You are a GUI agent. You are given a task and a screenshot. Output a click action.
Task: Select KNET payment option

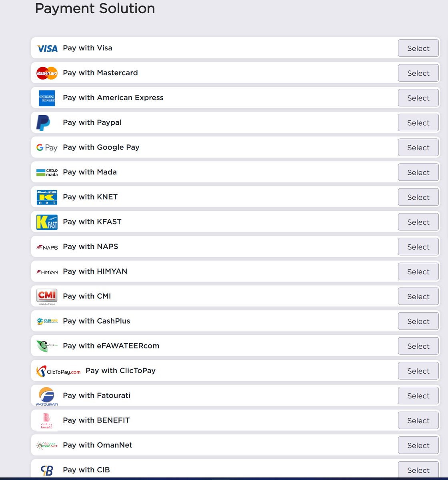click(x=418, y=197)
